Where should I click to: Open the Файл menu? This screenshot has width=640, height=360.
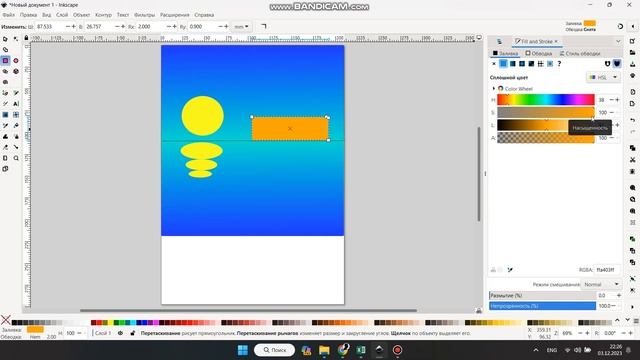click(x=9, y=15)
